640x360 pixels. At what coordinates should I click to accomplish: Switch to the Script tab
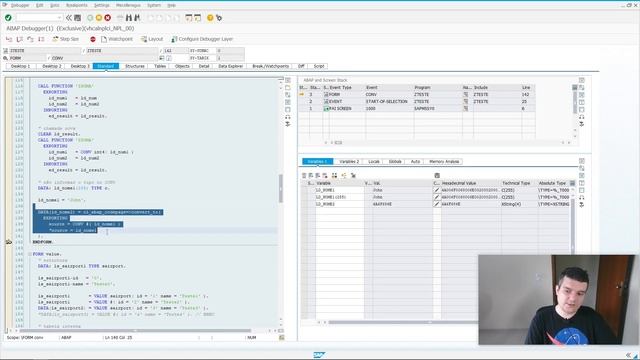coord(319,66)
